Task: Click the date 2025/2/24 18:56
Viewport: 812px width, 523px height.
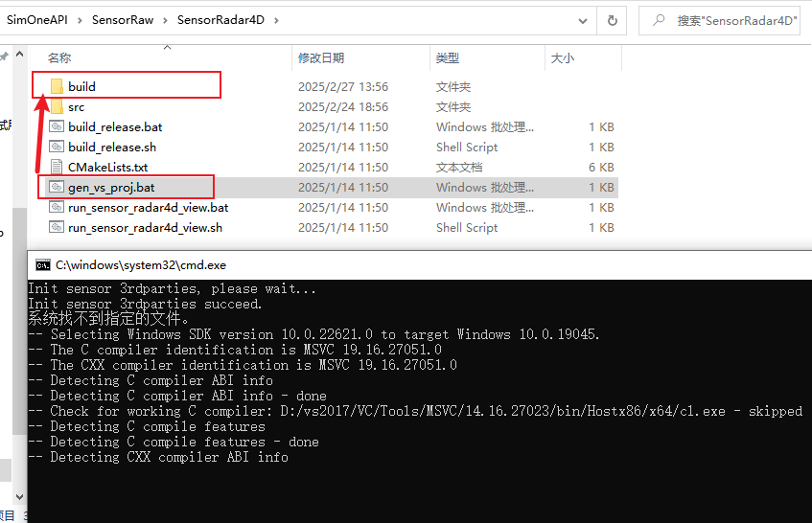Action: click(x=343, y=107)
